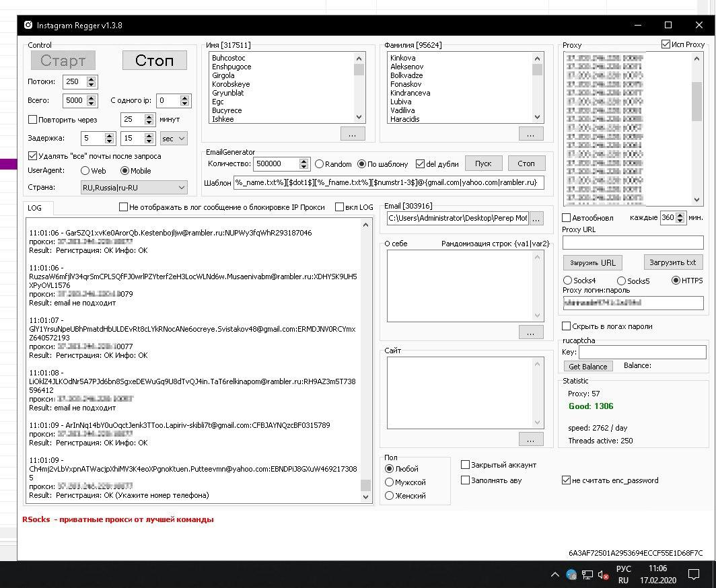Screen dimensions: 716x588
Task: Click the Get Balance button
Action: point(587,366)
